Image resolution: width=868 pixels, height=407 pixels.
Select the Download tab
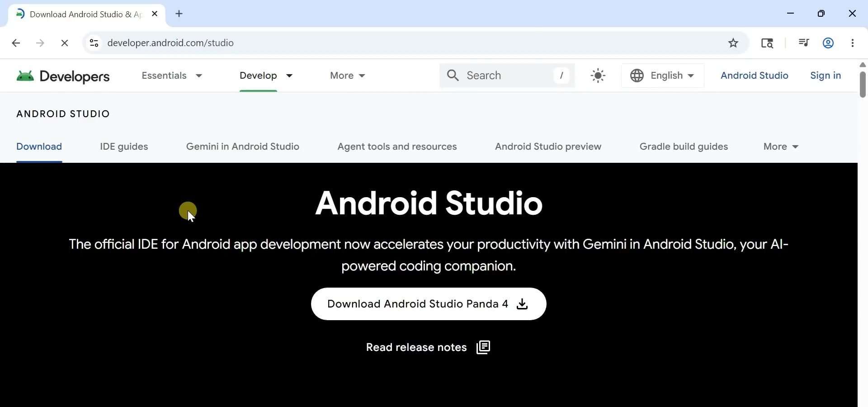click(39, 147)
